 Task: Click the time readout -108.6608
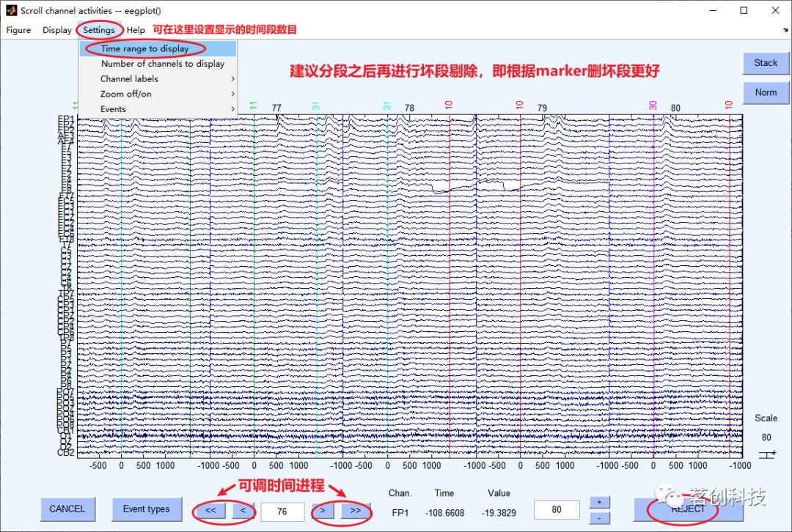pyautogui.click(x=444, y=513)
